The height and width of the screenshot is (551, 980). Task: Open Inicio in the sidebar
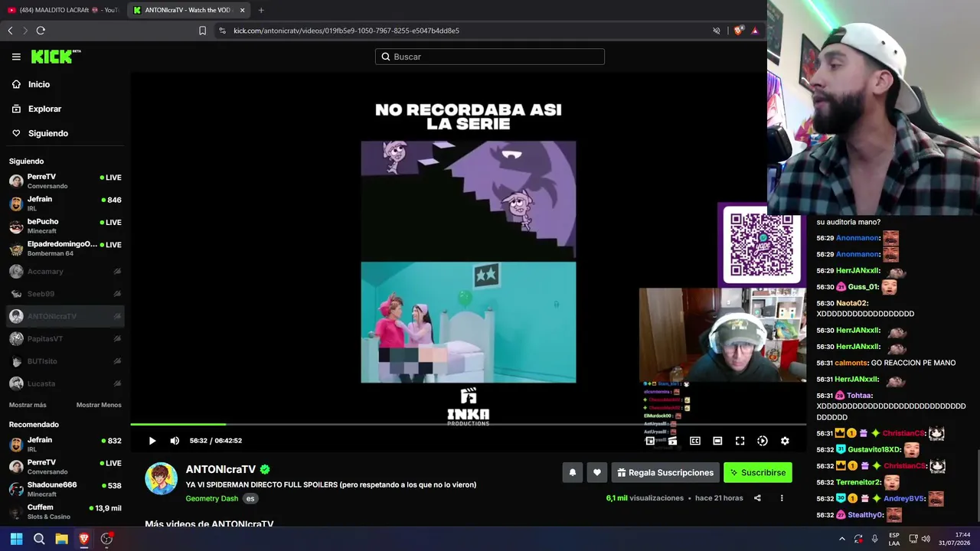[31, 84]
